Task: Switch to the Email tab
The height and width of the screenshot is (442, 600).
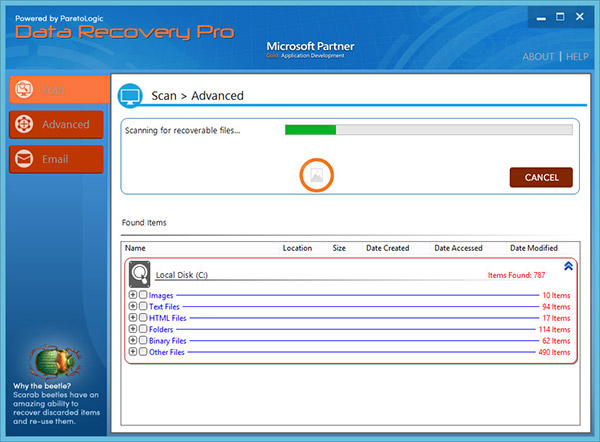Action: [x=57, y=159]
